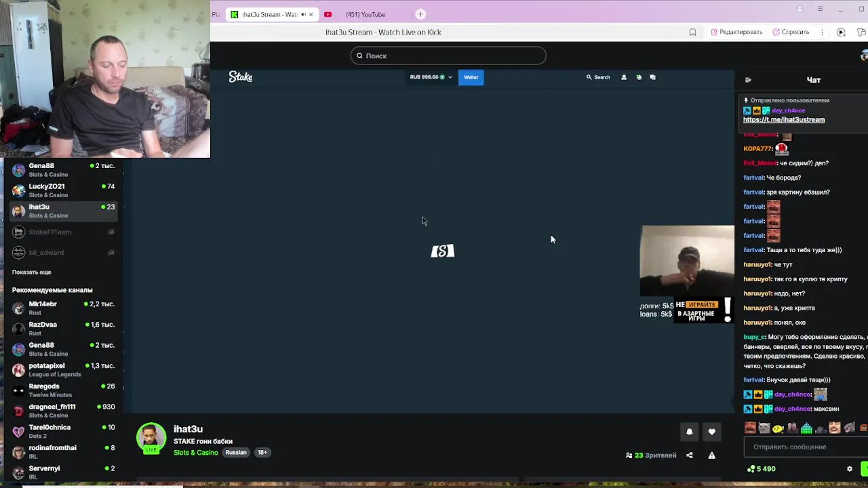Screen dimensions: 868x488
Task: Open the t.me/ihat3ustream link
Action: [784, 120]
